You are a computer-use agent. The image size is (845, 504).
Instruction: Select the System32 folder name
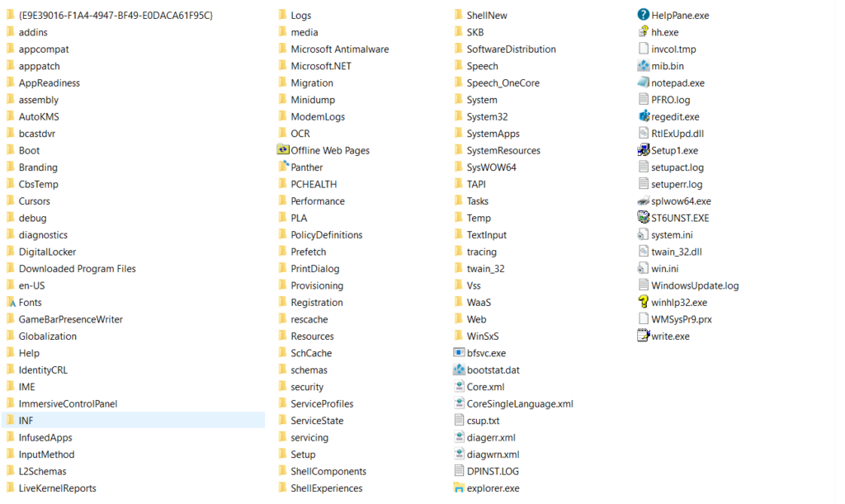tap(487, 116)
